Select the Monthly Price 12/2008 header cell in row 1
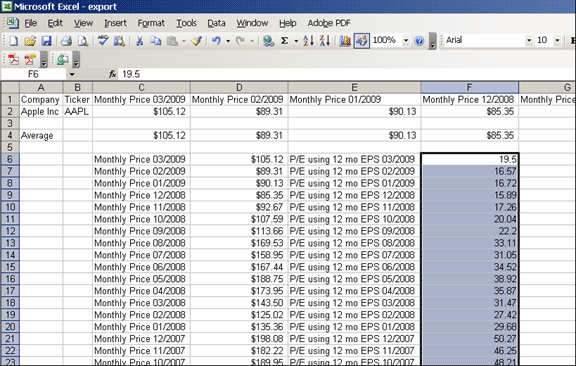The image size is (576, 366). point(469,100)
